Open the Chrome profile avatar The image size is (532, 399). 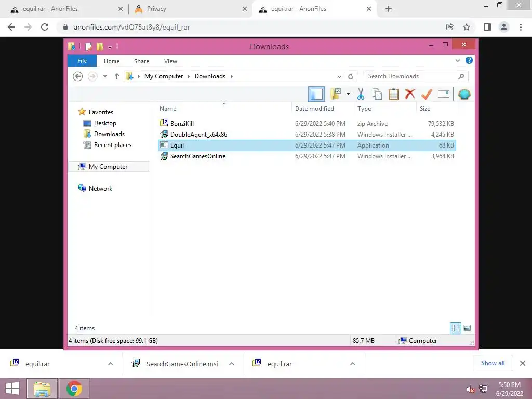(x=504, y=27)
